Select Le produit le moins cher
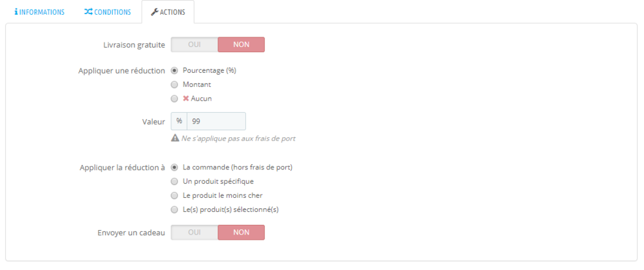 (x=175, y=195)
